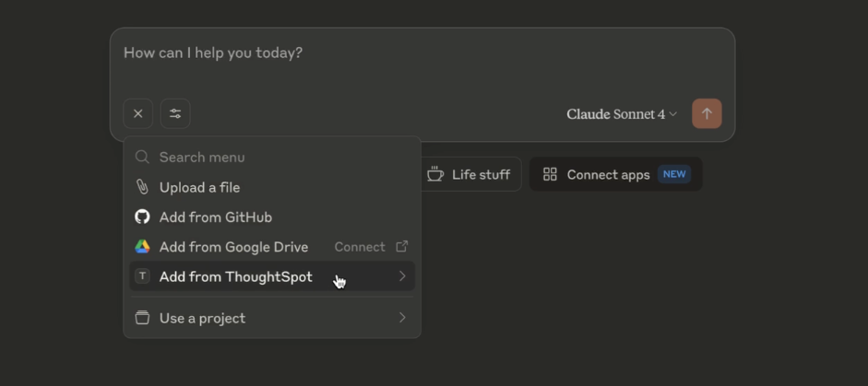
Task: Click the Search menu input field
Action: pyautogui.click(x=277, y=158)
